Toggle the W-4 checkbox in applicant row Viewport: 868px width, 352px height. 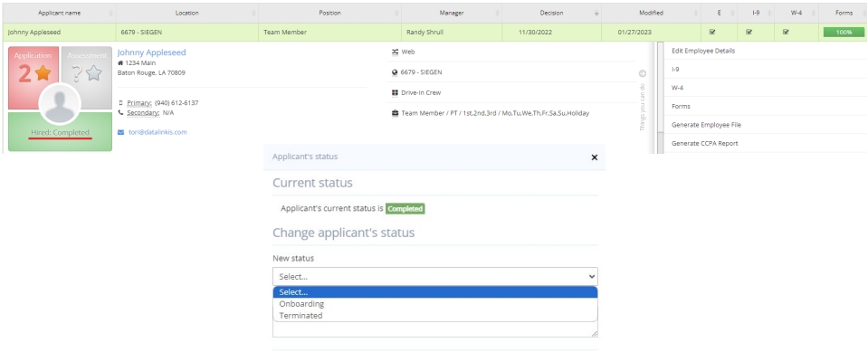point(786,32)
